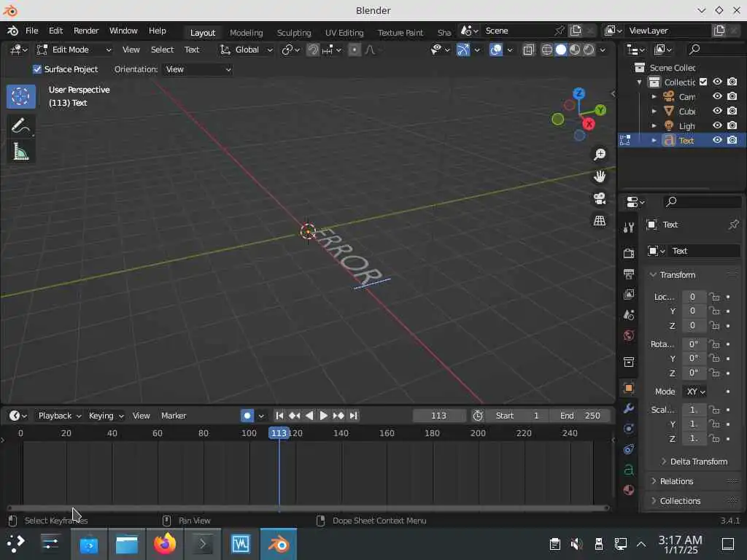Open the Modifiers wrench tab
This screenshot has height=560, width=747.
[629, 408]
